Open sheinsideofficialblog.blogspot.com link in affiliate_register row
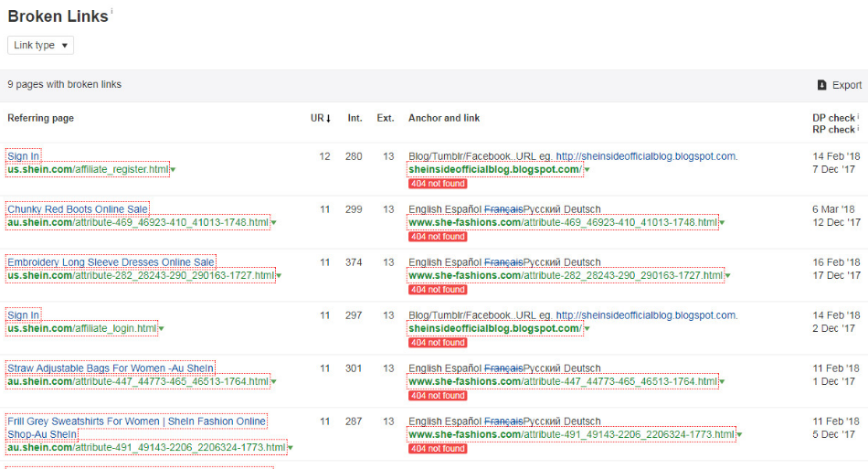The width and height of the screenshot is (868, 469). coord(495,169)
